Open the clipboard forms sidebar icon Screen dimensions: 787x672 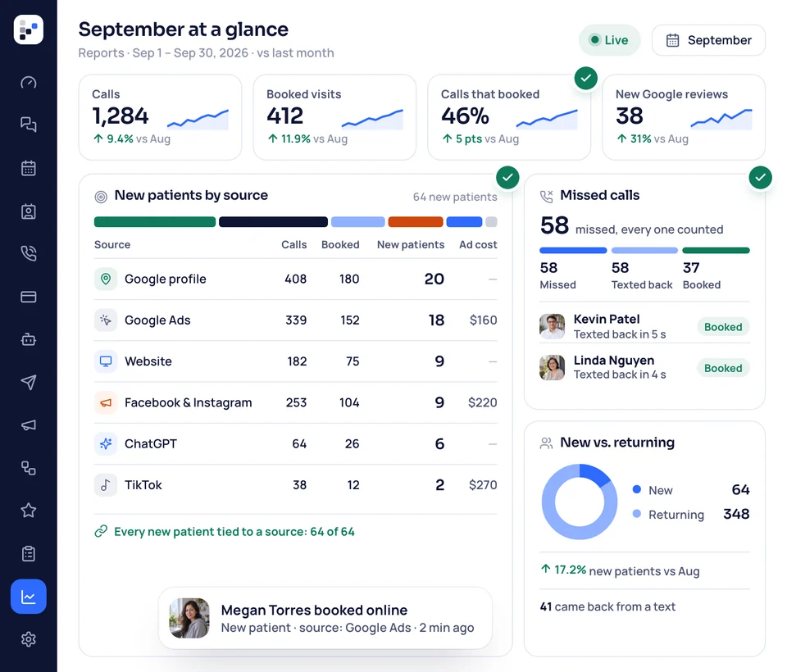(29, 553)
